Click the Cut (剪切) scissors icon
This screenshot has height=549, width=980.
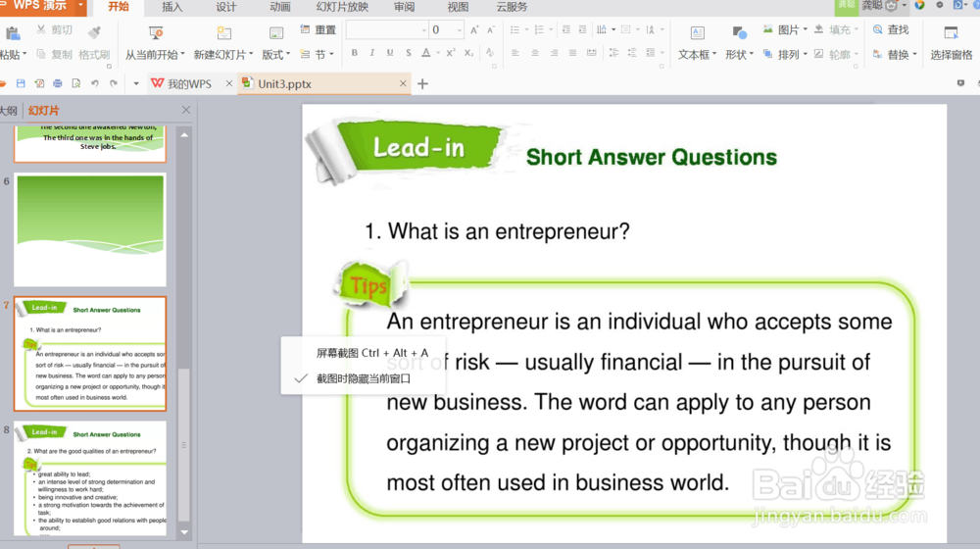point(40,29)
